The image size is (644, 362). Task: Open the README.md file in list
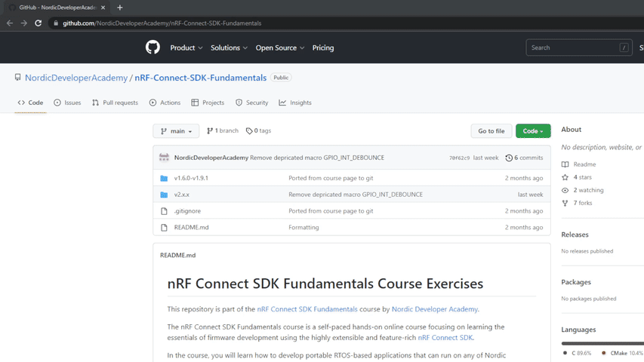tap(192, 227)
